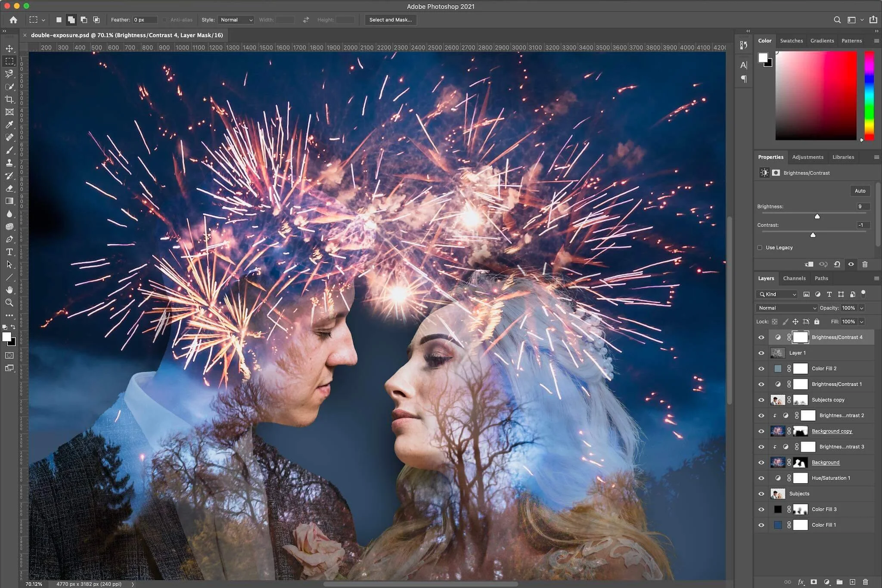Open the Kind filter dropdown in Layers
Image resolution: width=882 pixels, height=588 pixels.
point(777,294)
